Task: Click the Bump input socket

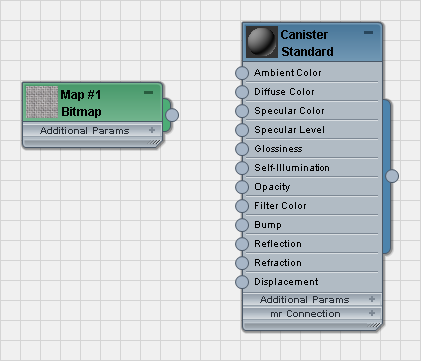Action: tap(242, 225)
